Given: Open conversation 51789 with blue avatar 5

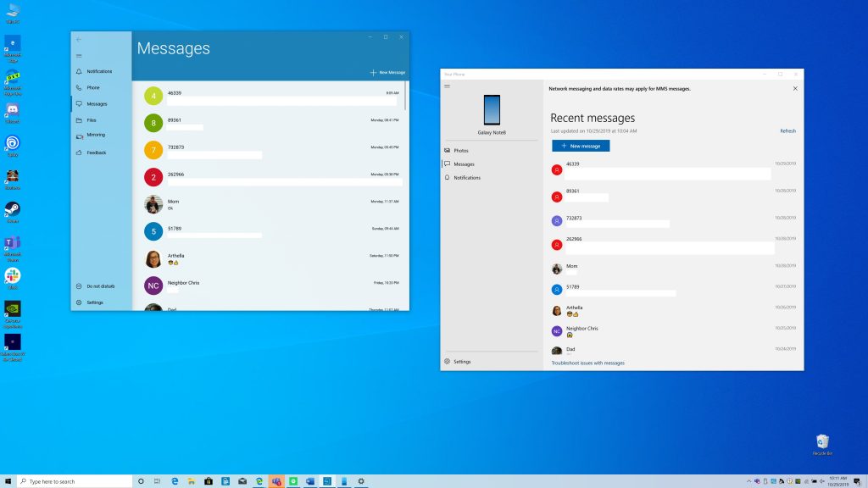Looking at the screenshot, I should click(271, 231).
